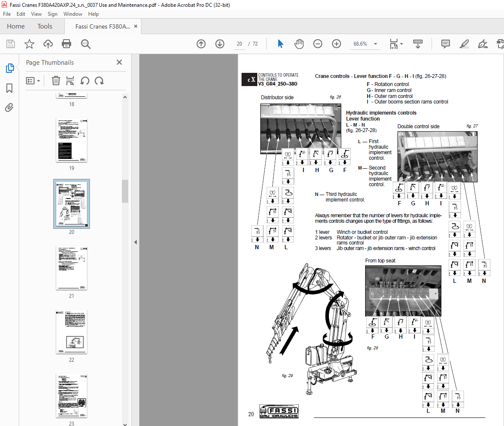Click the 'F - Rotation control' line
The image size is (504, 426).
388,84
